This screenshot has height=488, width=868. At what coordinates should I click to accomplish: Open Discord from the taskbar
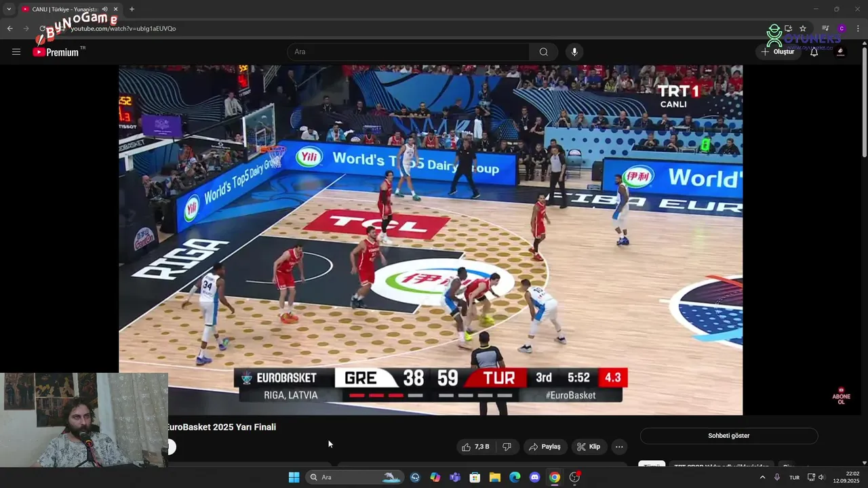(534, 477)
